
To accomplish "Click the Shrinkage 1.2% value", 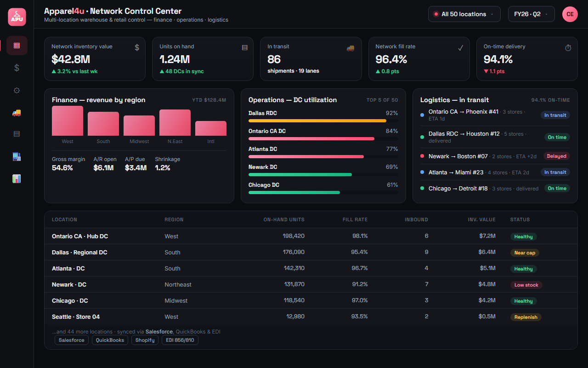I will [x=163, y=168].
